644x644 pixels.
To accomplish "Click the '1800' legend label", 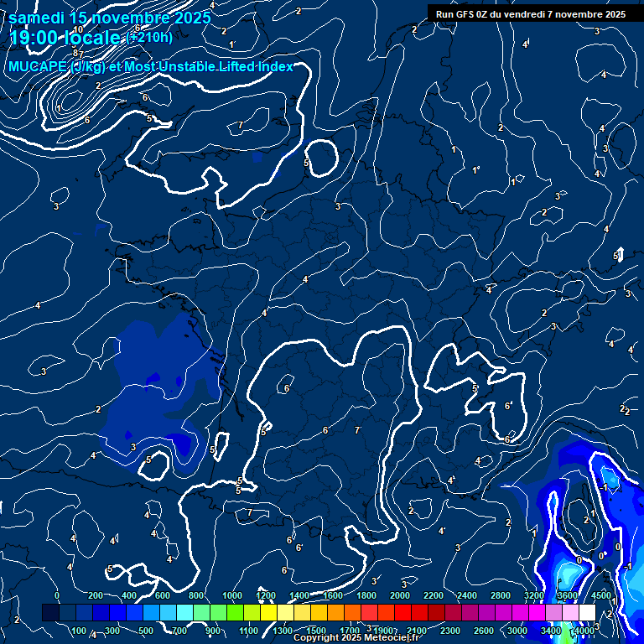I will (x=366, y=595).
